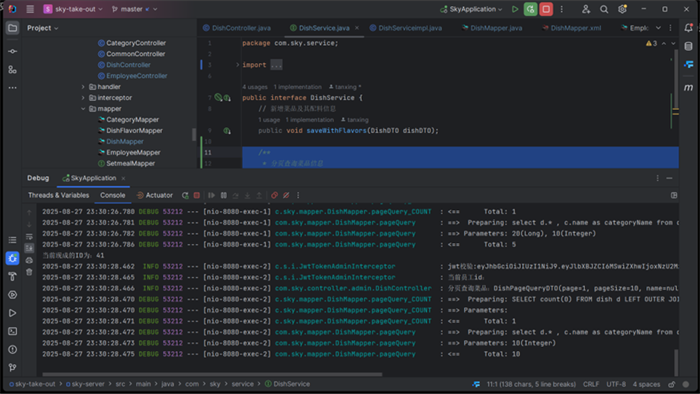Switch to DishMapper.xml tab
This screenshot has height=394, width=700.
tap(571, 28)
